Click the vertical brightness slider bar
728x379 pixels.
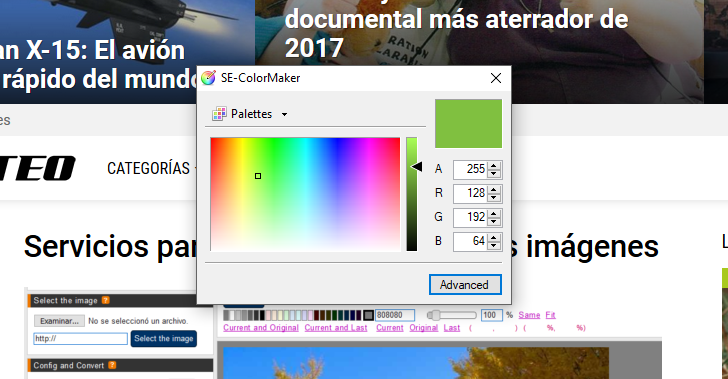[x=412, y=194]
